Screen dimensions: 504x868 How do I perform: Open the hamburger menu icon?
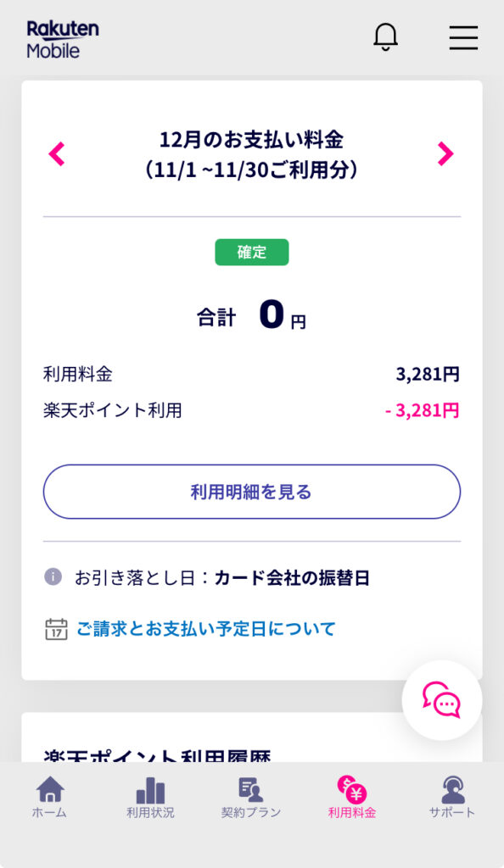(463, 37)
